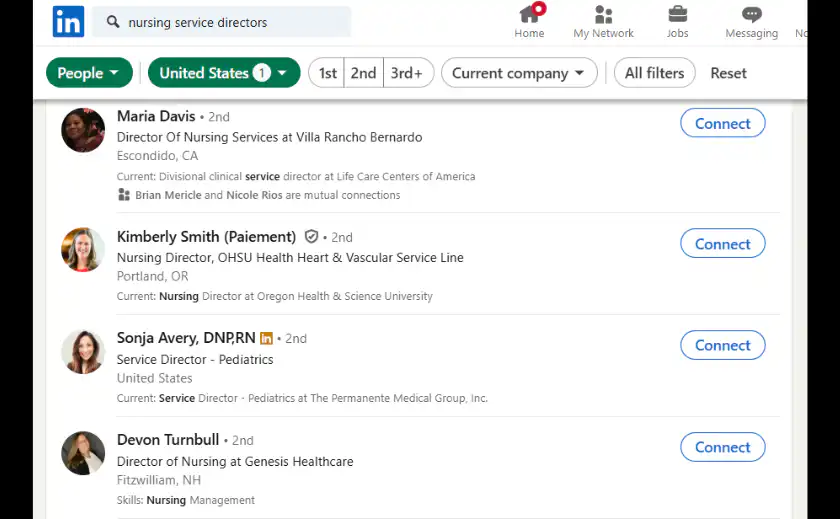Click the LinkedIn logo icon

coord(68,22)
